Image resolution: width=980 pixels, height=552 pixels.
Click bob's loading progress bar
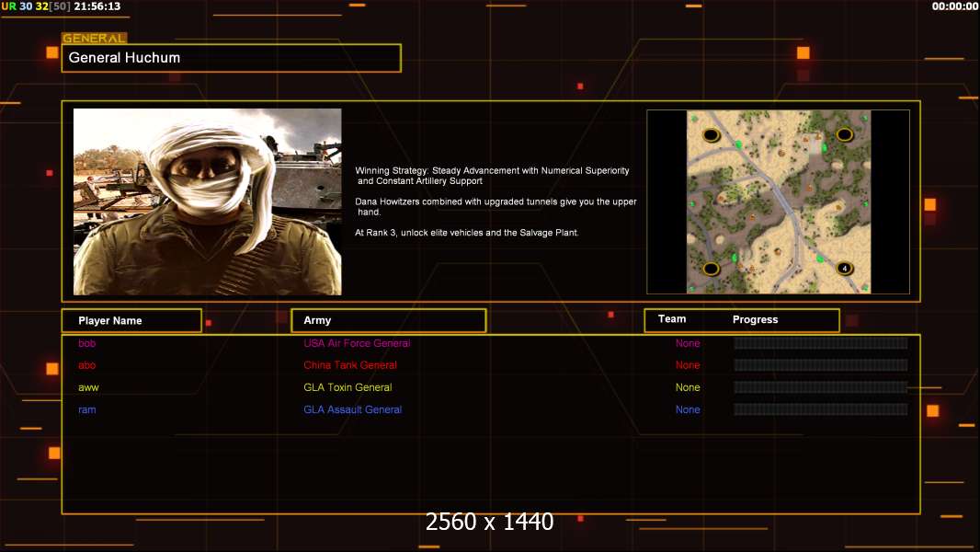(820, 343)
